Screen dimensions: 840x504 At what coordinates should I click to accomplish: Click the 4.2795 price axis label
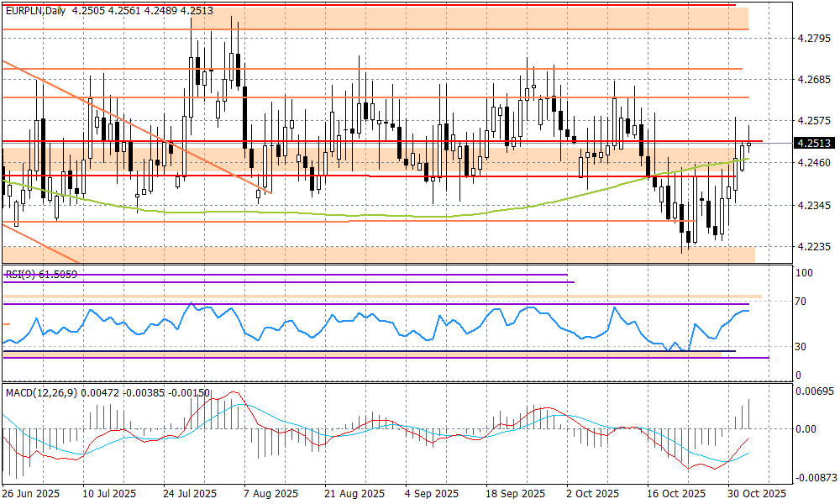[x=812, y=38]
